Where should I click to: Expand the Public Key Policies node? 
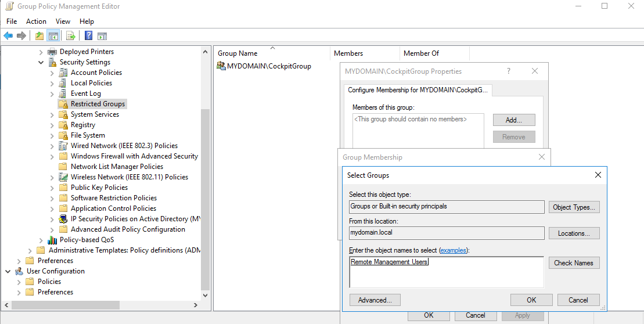click(x=52, y=188)
